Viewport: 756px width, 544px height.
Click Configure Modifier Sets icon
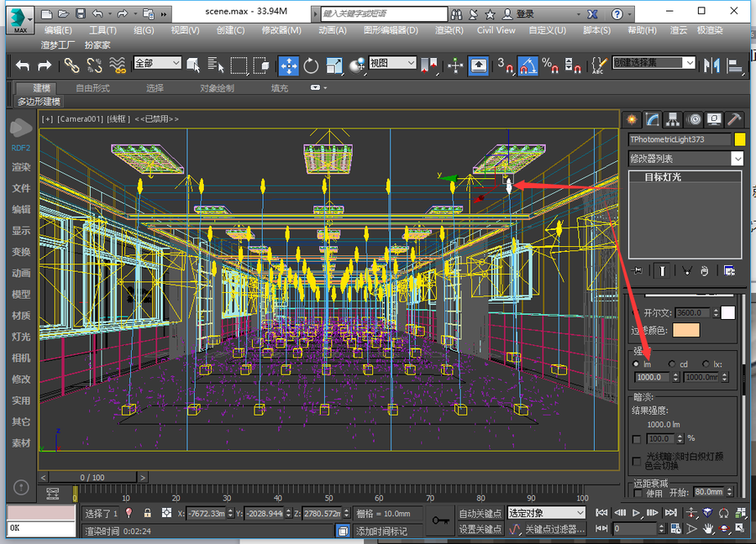pos(729,271)
